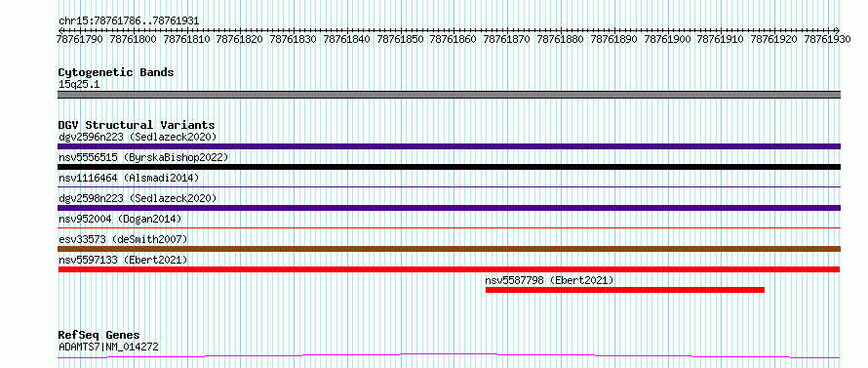The image size is (868, 368).
Task: Select the gray 15q25.1 cytoband bar
Action: point(449,95)
